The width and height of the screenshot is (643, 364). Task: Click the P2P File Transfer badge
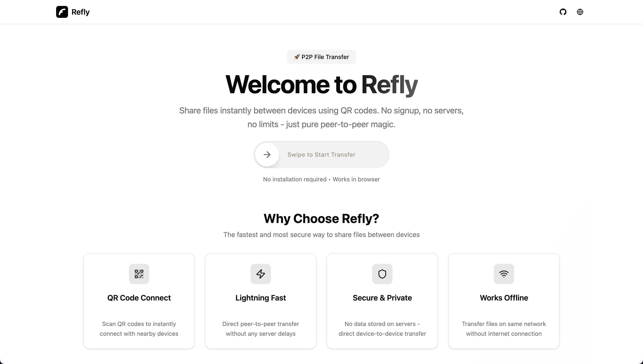tap(321, 57)
